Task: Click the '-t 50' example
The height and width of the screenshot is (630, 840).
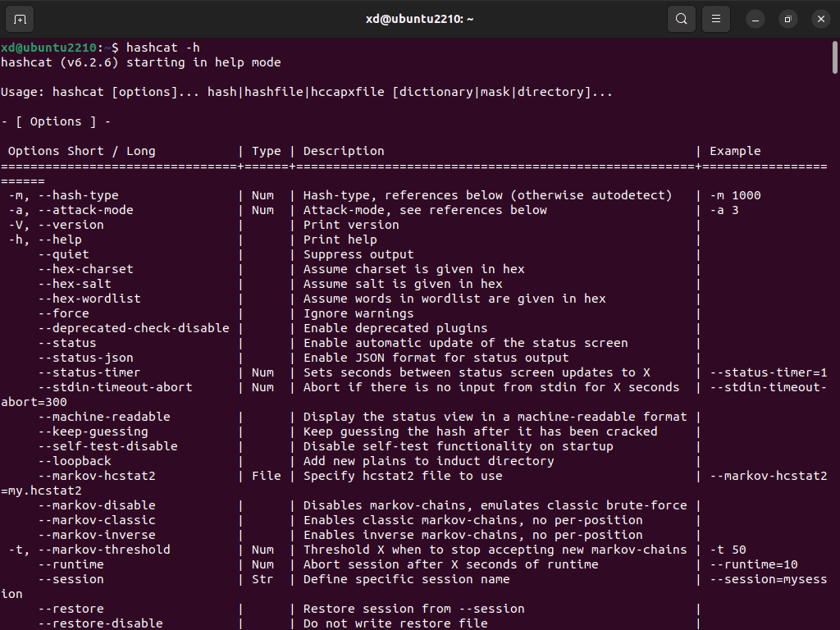Action: [728, 550]
